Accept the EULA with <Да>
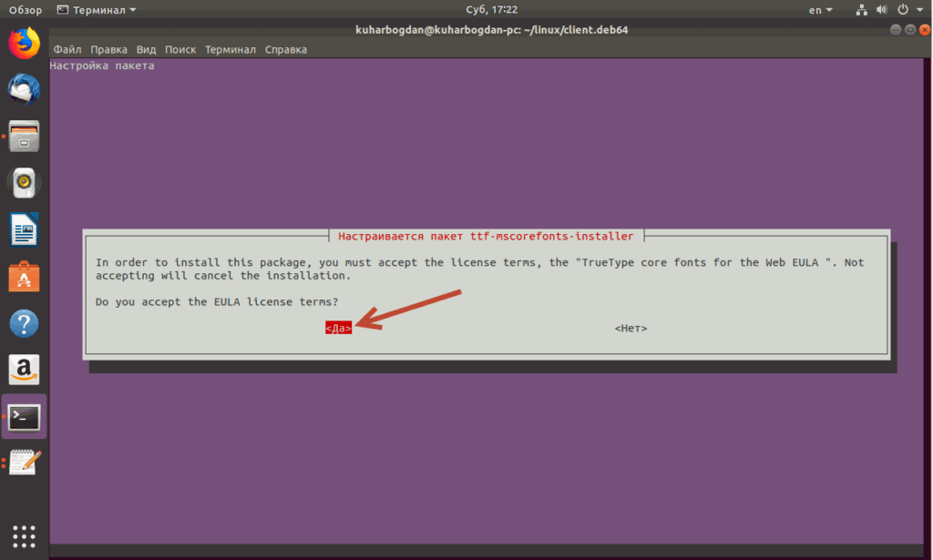This screenshot has height=560, width=933. 338,328
